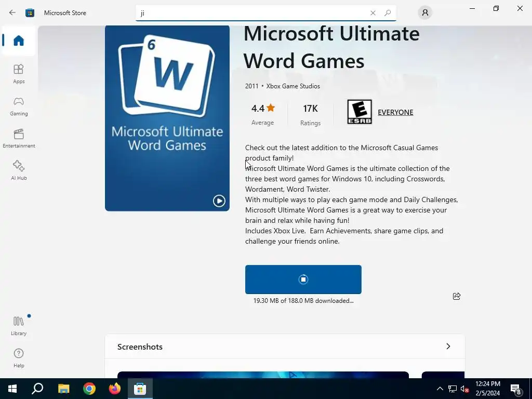The image size is (532, 399).
Task: Open File Explorer from taskbar
Action: pyautogui.click(x=63, y=389)
